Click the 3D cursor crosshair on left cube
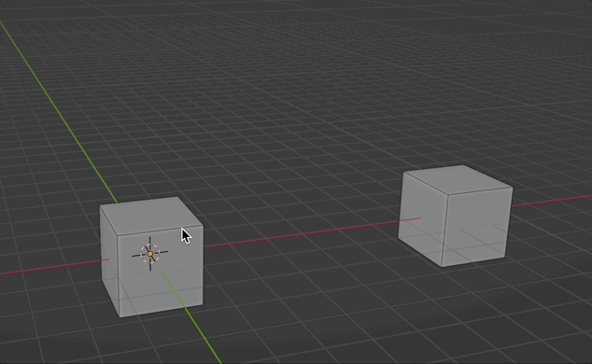592x364 pixels. pos(150,254)
